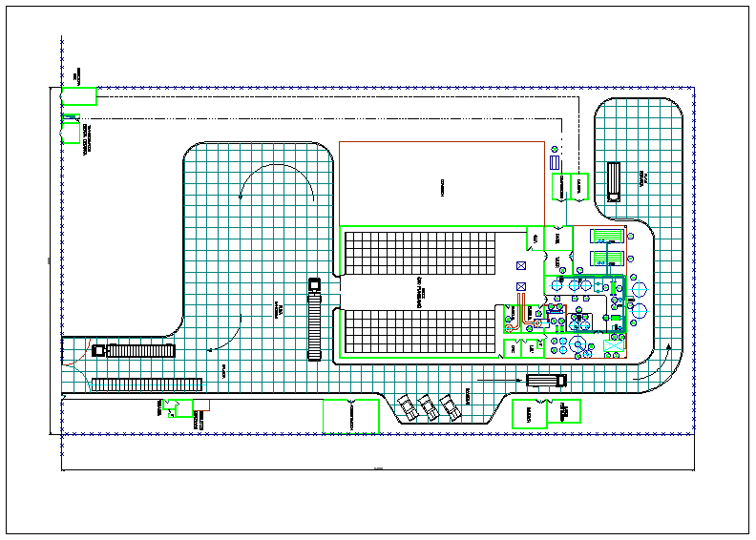
Task: Click the truck on the bottom road
Action: (x=547, y=380)
